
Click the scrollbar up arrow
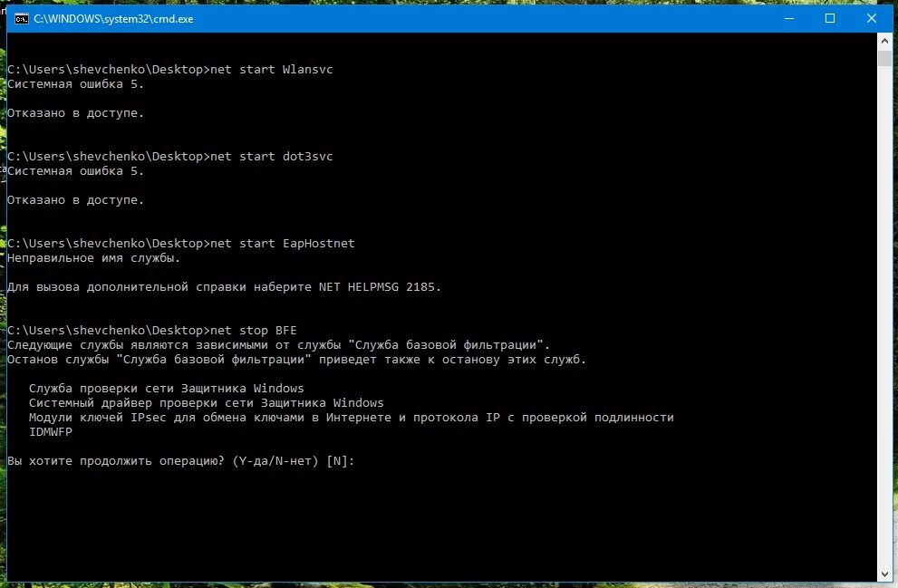pyautogui.click(x=884, y=41)
